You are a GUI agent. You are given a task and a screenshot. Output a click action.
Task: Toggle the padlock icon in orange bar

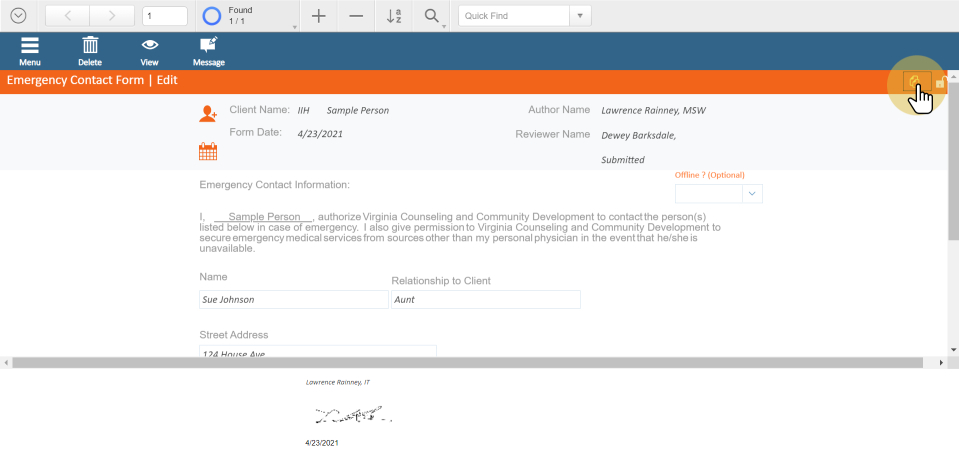pos(940,82)
